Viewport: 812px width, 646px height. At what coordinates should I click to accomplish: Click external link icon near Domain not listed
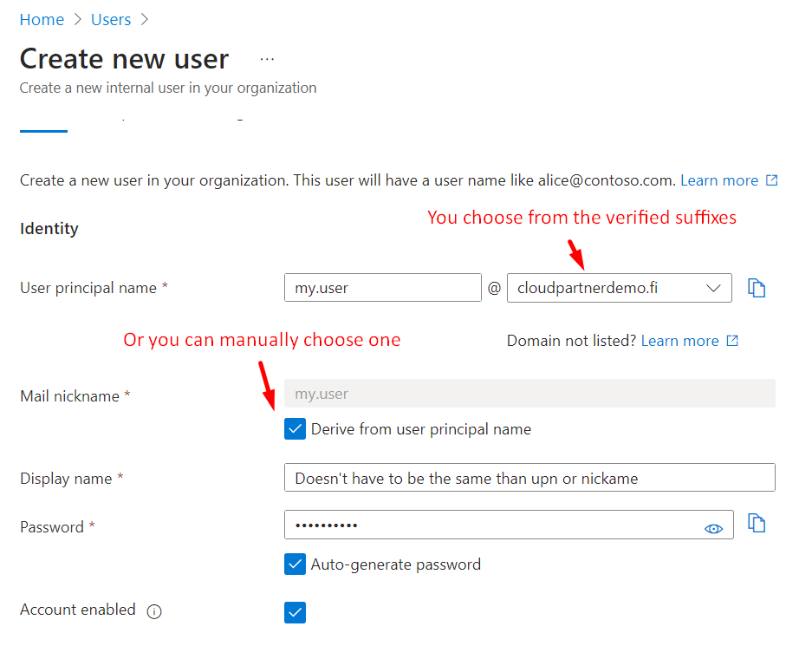[x=732, y=341]
